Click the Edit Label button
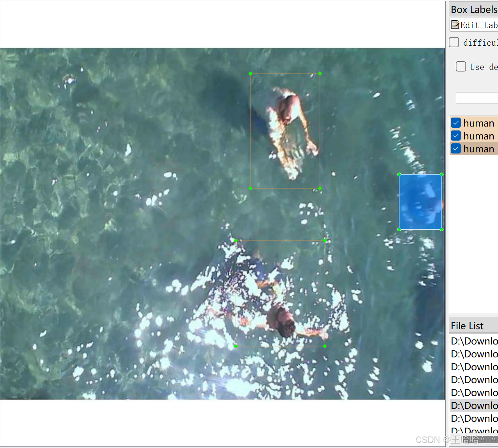This screenshot has height=448, width=498. click(474, 25)
